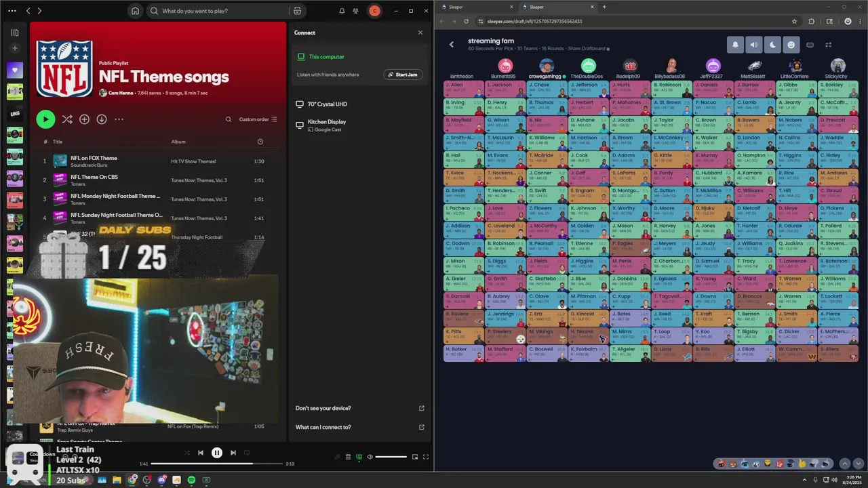The image size is (868, 488).
Task: Pause the current Spotify track
Action: point(216,453)
